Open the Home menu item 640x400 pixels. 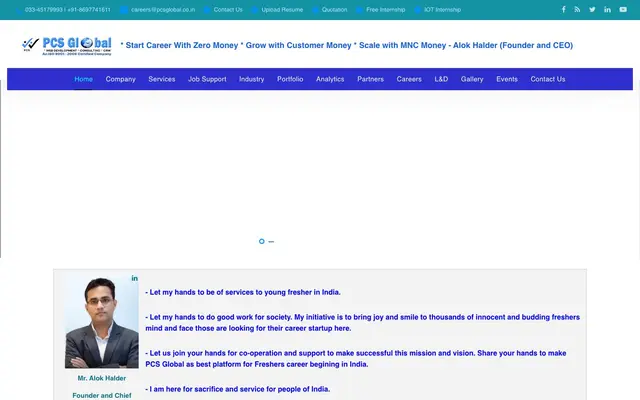coord(84,79)
